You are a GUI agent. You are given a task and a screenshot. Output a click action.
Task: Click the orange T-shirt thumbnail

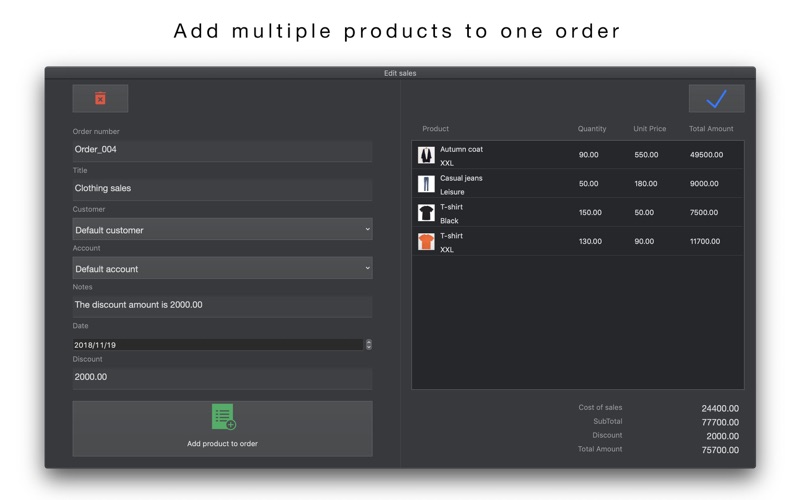click(x=426, y=241)
